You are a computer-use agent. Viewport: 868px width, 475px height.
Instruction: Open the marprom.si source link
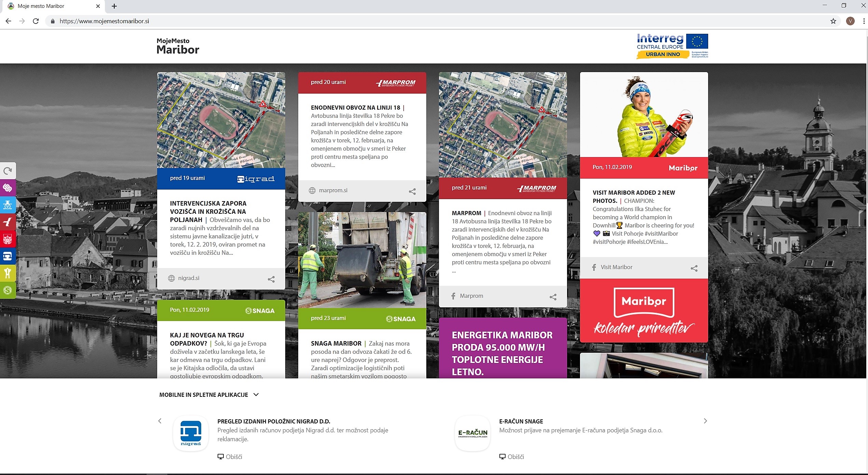(x=333, y=191)
